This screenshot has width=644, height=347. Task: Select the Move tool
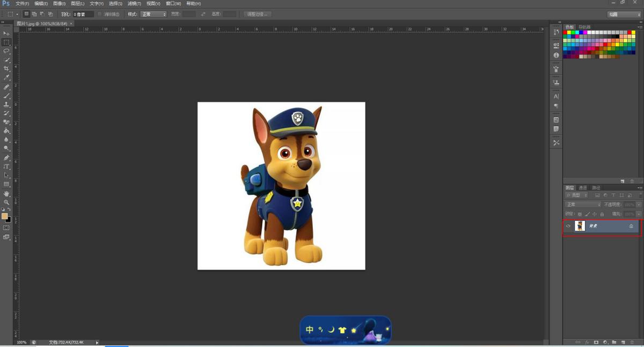[6, 33]
